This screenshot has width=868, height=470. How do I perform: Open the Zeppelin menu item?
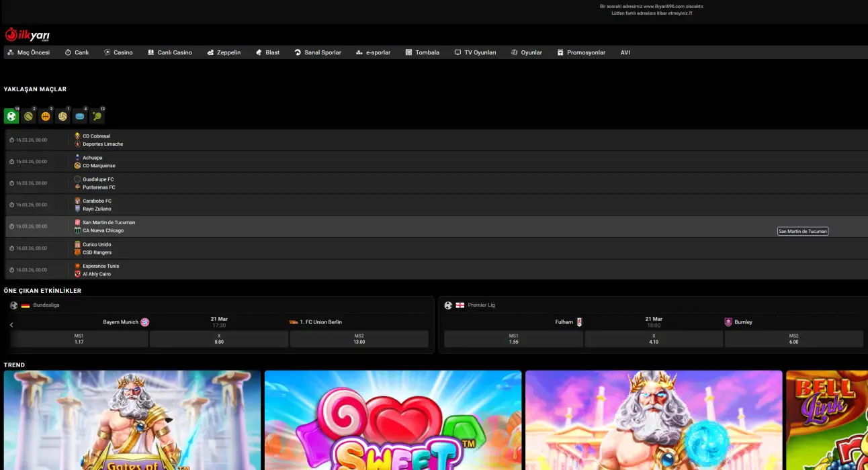point(224,52)
